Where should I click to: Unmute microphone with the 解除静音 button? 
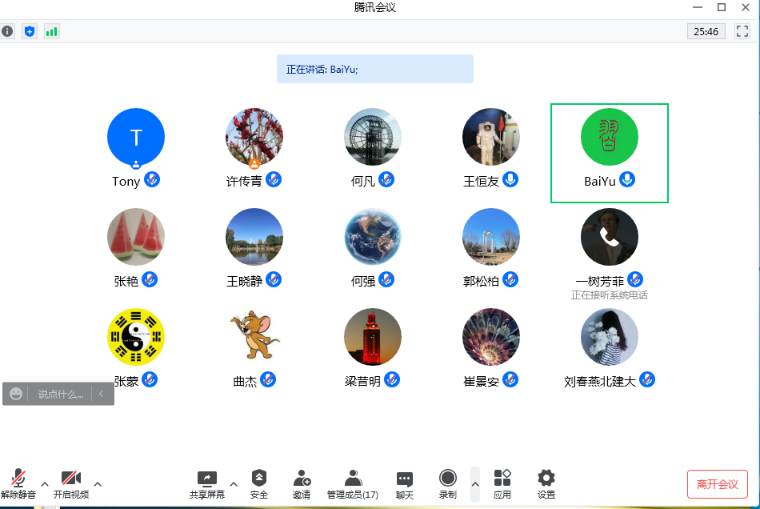[x=18, y=482]
